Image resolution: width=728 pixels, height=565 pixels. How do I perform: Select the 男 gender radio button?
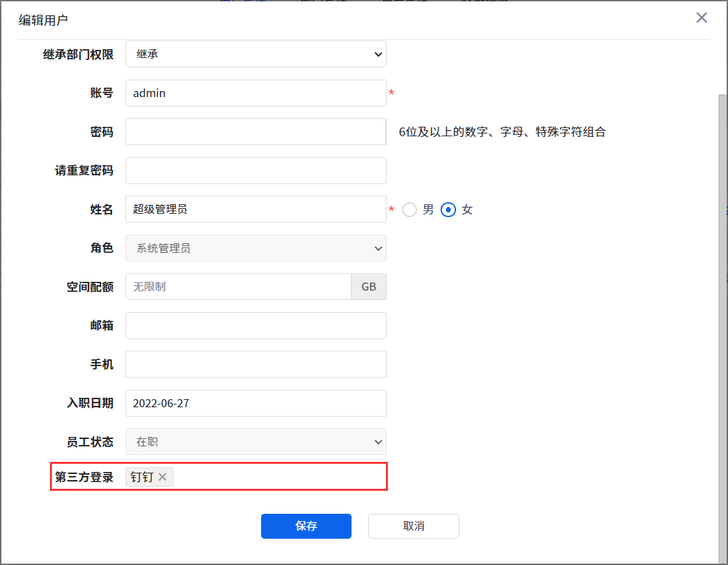pyautogui.click(x=410, y=210)
